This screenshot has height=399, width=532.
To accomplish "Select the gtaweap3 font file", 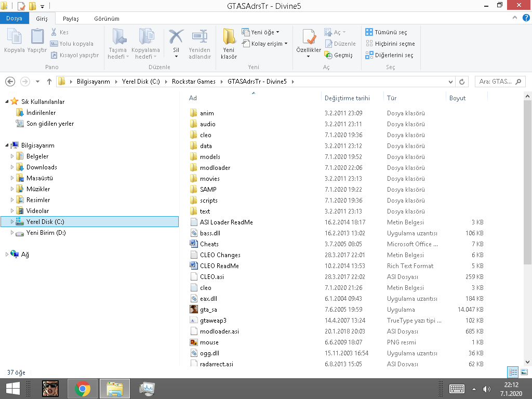I will 212,320.
